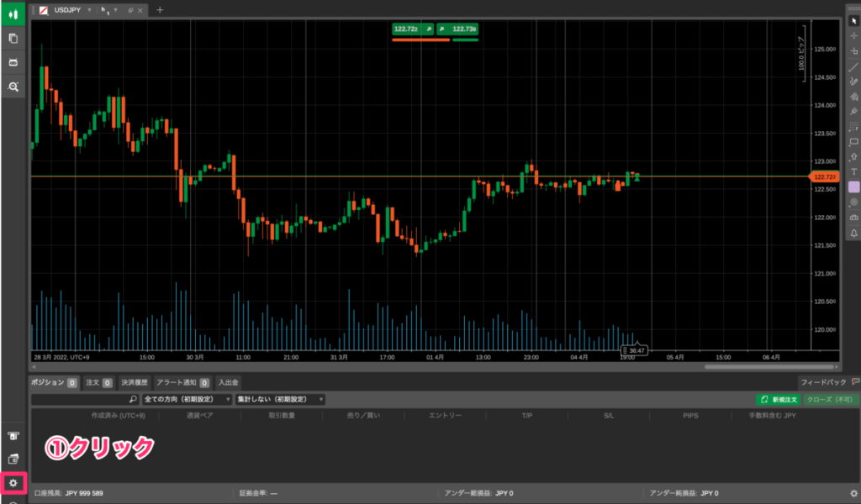861x504 pixels.
Task: Open the drawing color swatch
Action: click(854, 187)
